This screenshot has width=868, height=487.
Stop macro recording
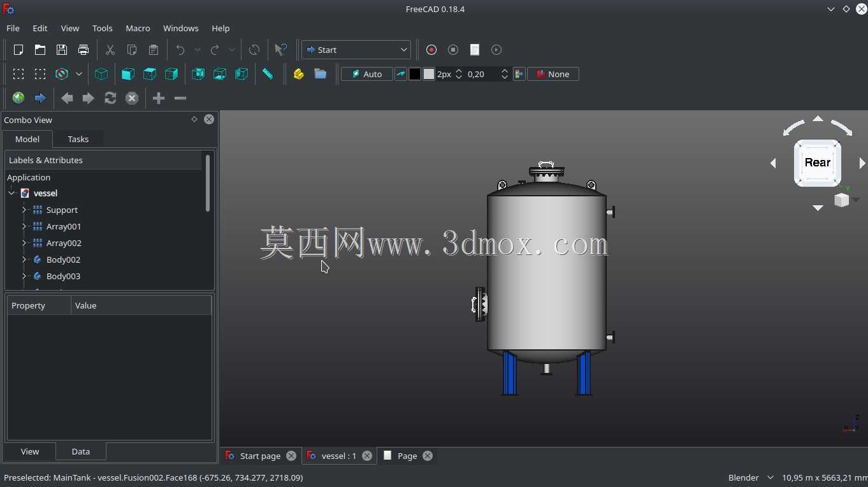tap(453, 50)
